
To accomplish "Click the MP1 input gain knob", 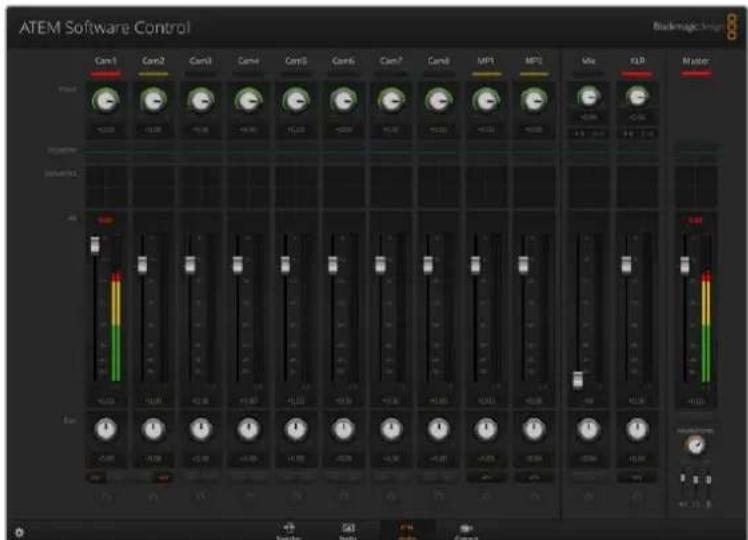I will point(486,101).
